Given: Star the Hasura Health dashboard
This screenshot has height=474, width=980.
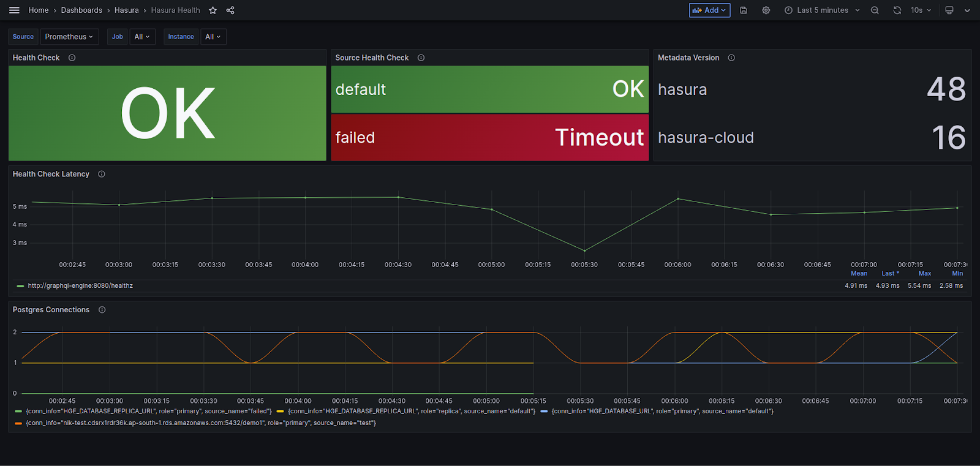Looking at the screenshot, I should click(x=213, y=10).
